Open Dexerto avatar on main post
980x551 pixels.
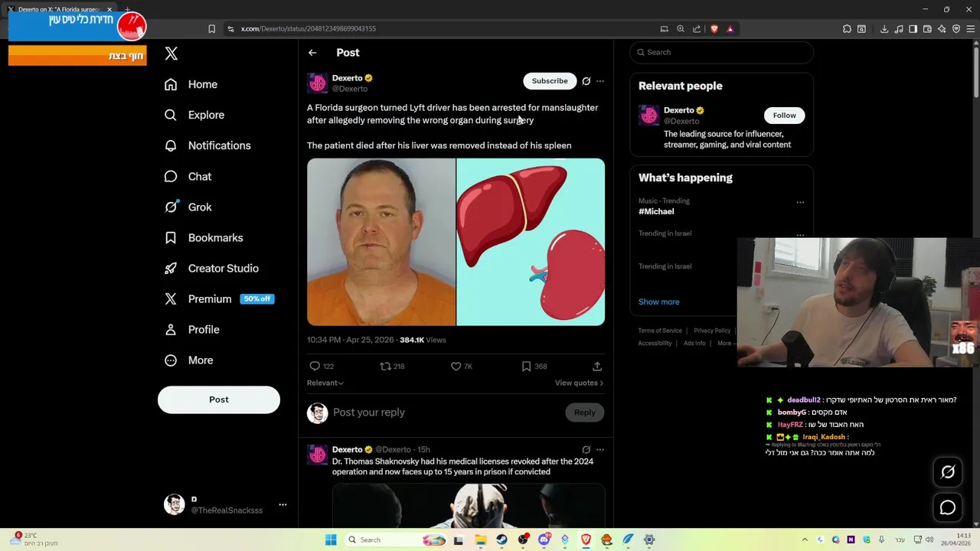[318, 83]
